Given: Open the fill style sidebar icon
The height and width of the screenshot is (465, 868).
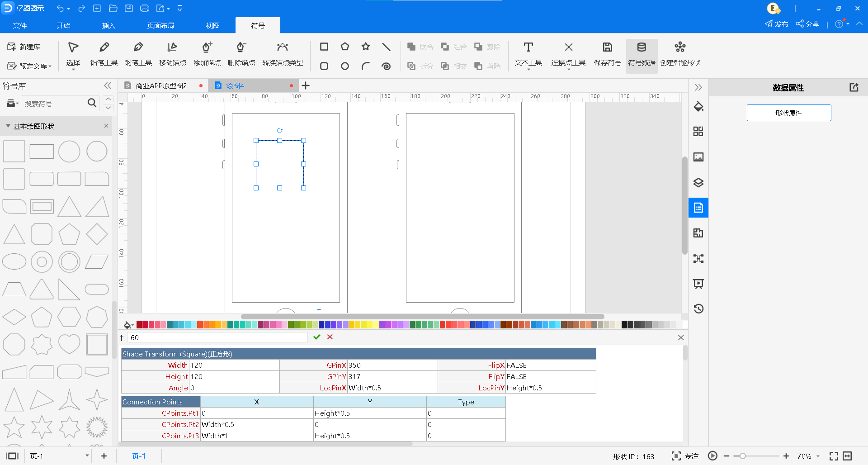Looking at the screenshot, I should point(698,107).
